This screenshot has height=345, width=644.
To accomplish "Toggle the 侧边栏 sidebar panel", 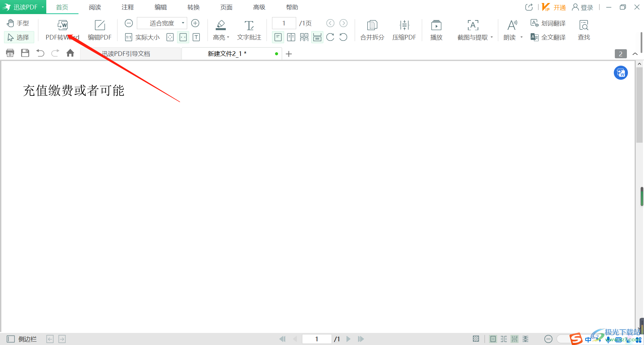I will (22, 339).
